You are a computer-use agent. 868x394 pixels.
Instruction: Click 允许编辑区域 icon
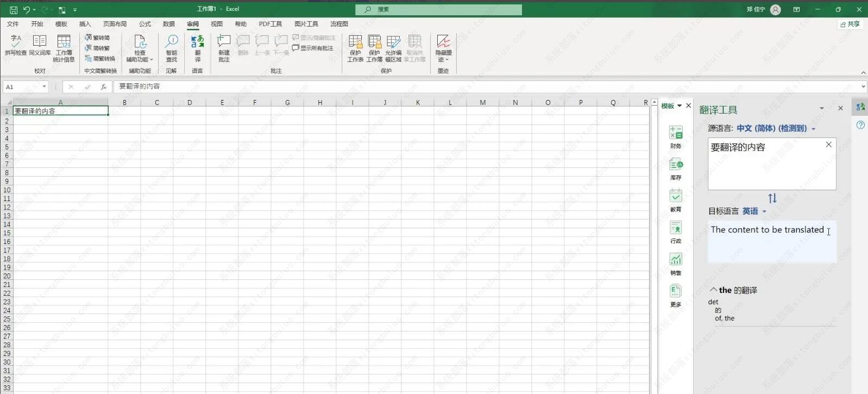coord(393,48)
